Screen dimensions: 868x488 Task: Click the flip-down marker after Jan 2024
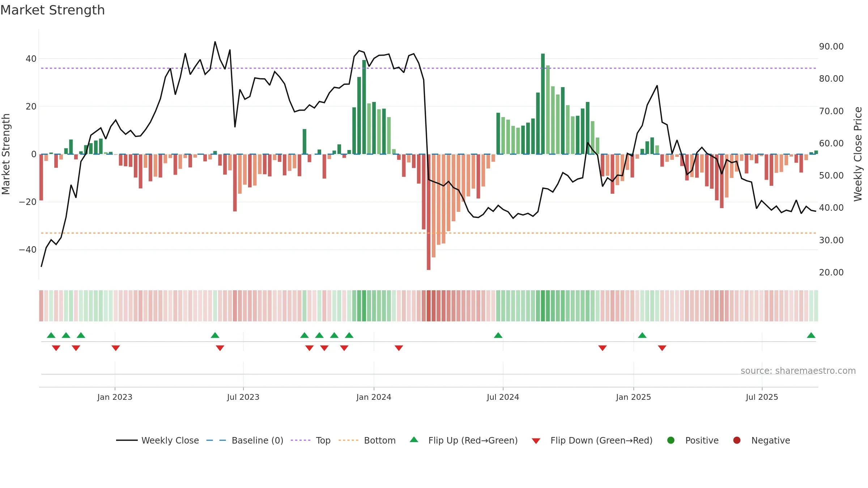coord(399,348)
